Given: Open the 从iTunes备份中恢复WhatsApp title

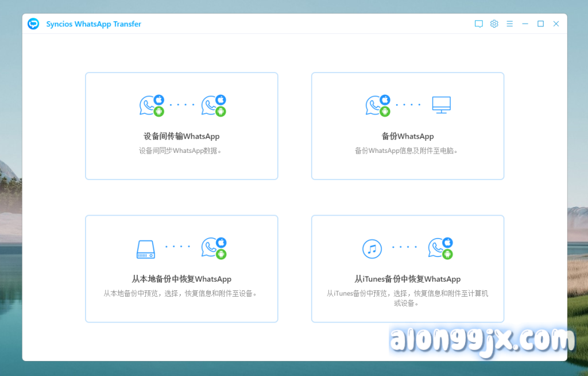Looking at the screenshot, I should tap(407, 279).
